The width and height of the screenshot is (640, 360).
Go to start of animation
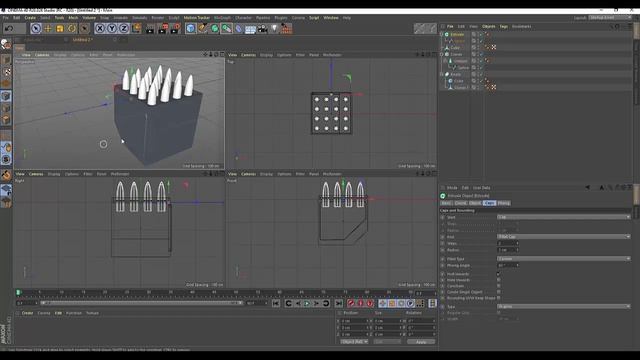click(276, 303)
